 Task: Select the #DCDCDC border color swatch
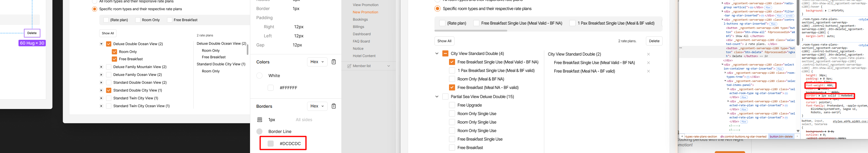pyautogui.click(x=271, y=144)
